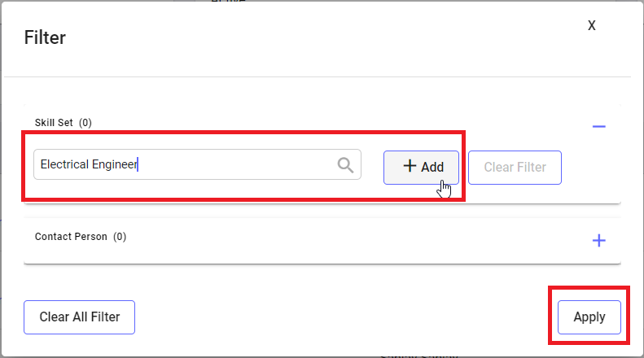Place cursor after the word Engineer
The width and height of the screenshot is (644, 358).
[x=138, y=164]
